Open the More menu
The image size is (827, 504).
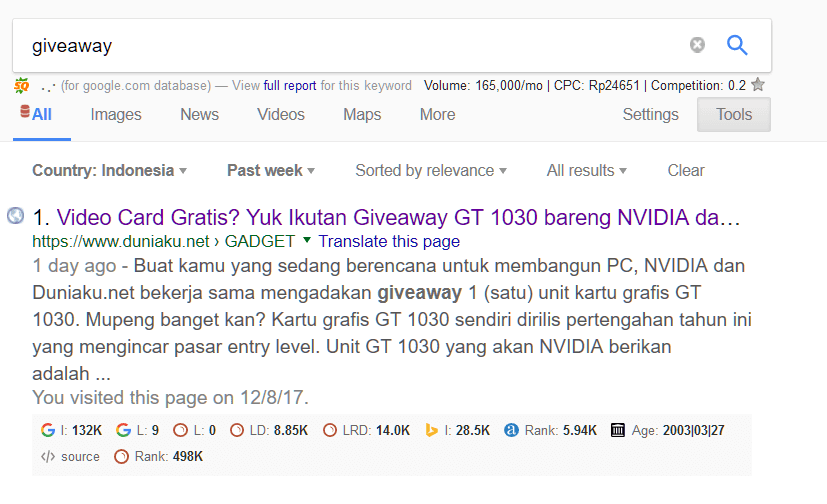437,114
